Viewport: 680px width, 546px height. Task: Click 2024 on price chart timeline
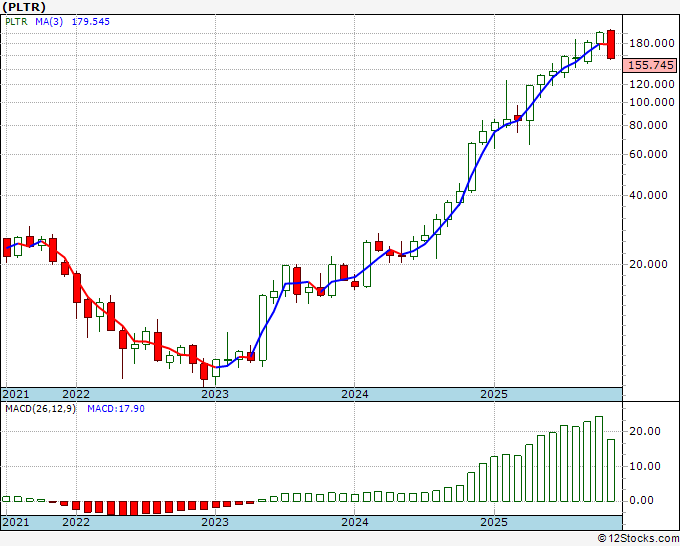click(355, 394)
